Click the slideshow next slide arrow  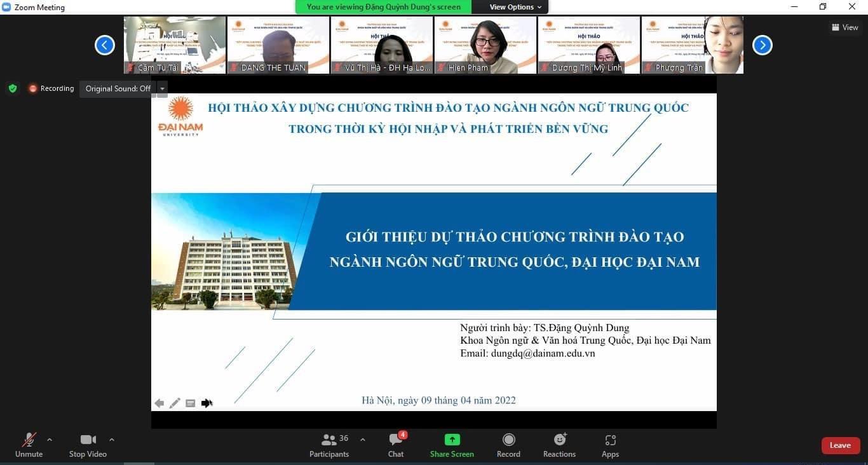click(x=207, y=403)
